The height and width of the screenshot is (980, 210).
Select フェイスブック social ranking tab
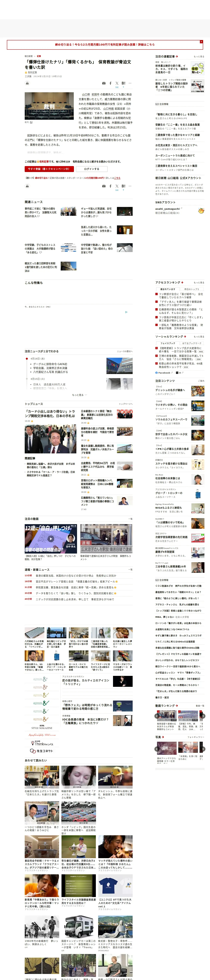pos(168,343)
